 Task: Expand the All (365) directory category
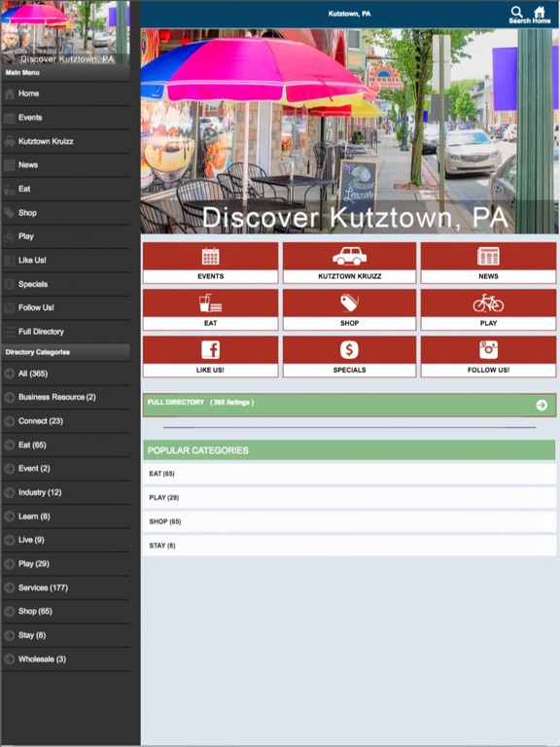pos(65,373)
